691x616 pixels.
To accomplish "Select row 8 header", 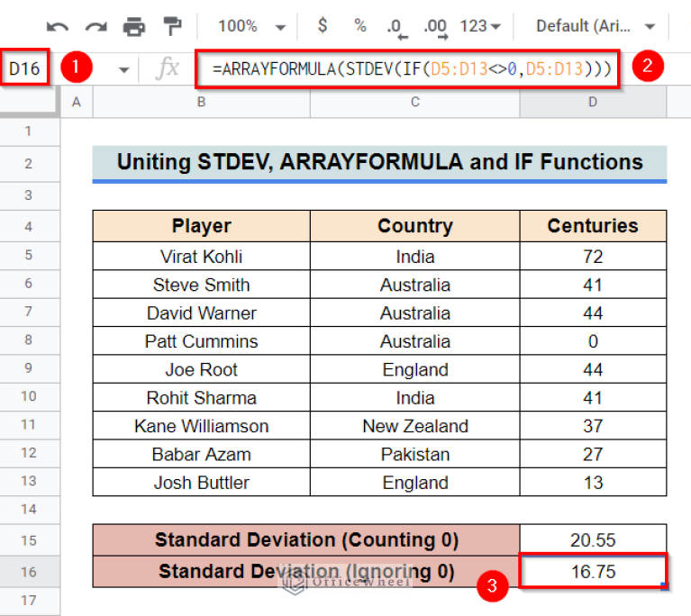I will coord(29,341).
